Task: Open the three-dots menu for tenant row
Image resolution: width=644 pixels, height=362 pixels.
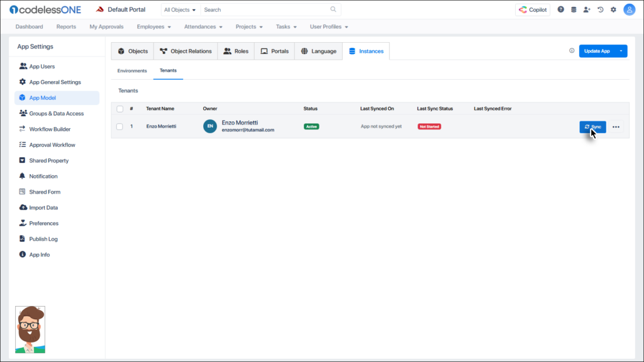Action: pyautogui.click(x=616, y=127)
